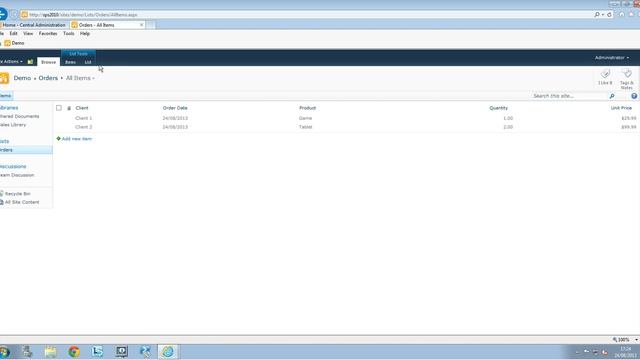Open Tags & Notes icon
This screenshot has height=360, width=640.
click(627, 74)
